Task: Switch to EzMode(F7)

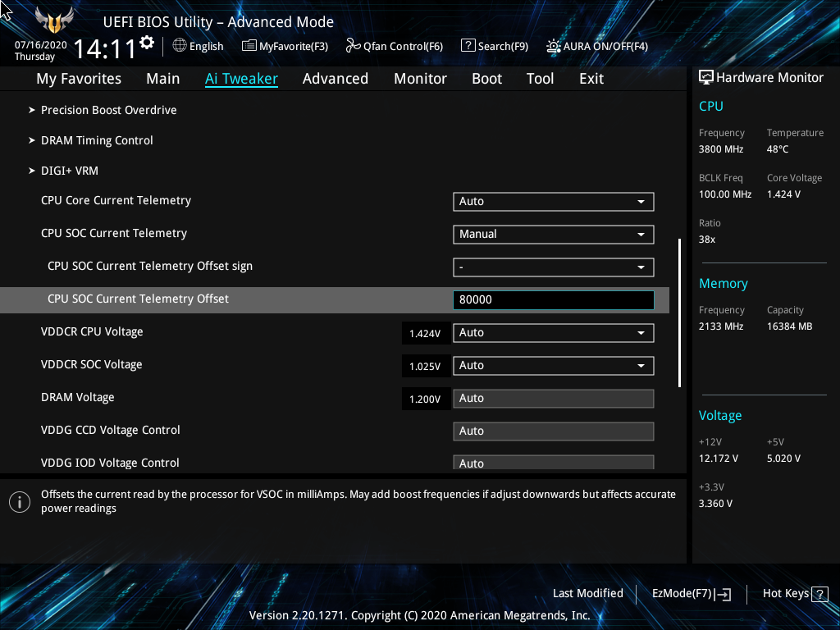Action: [x=692, y=594]
